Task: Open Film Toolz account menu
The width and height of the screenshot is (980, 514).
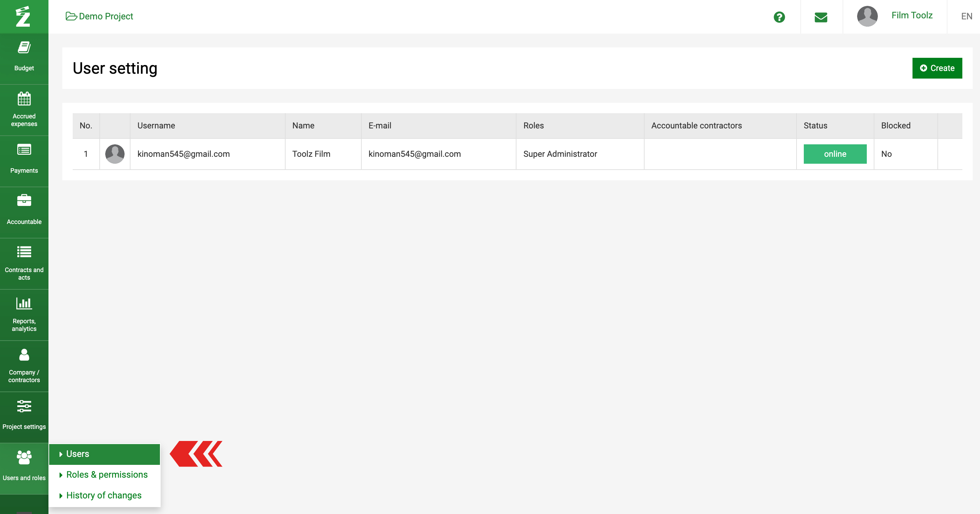Action: coord(911,15)
